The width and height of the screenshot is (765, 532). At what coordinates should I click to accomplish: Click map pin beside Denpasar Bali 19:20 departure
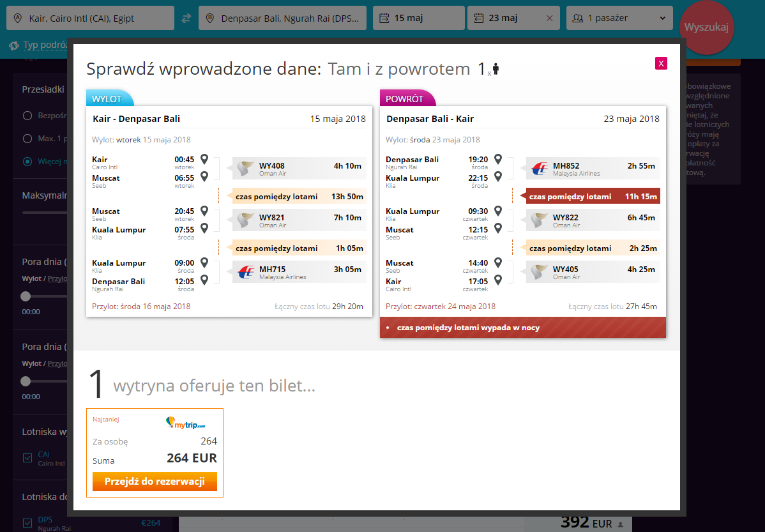(x=498, y=159)
